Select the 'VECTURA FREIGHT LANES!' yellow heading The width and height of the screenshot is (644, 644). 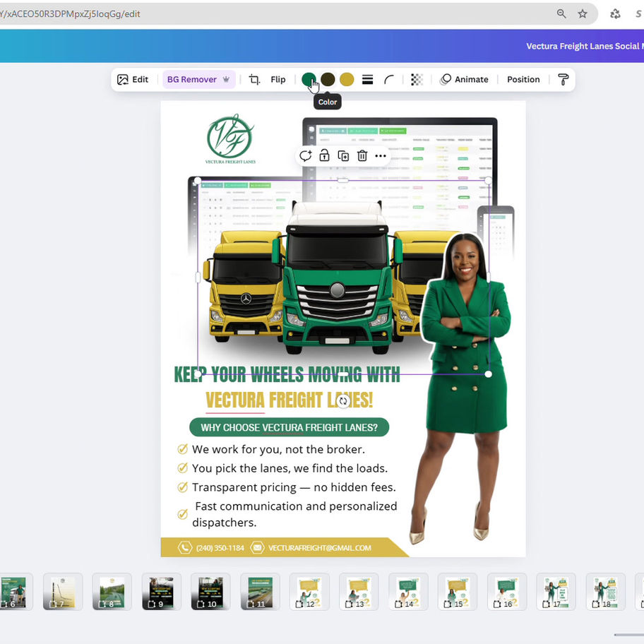point(289,400)
